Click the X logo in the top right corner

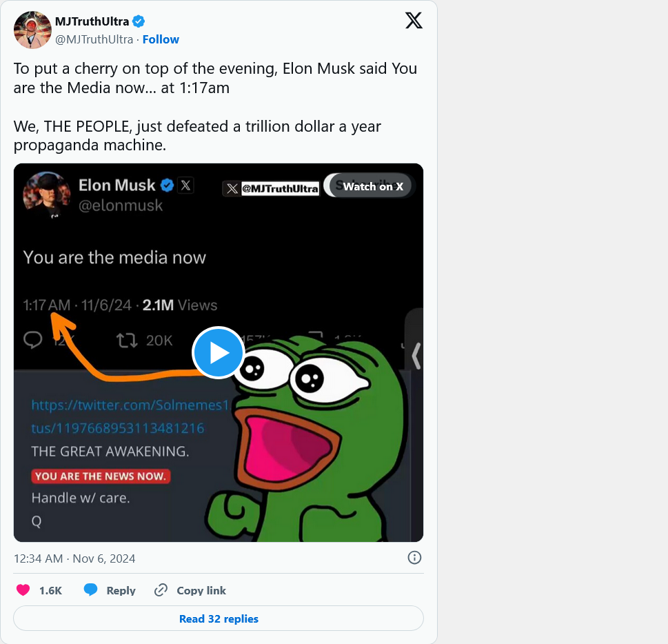414,21
